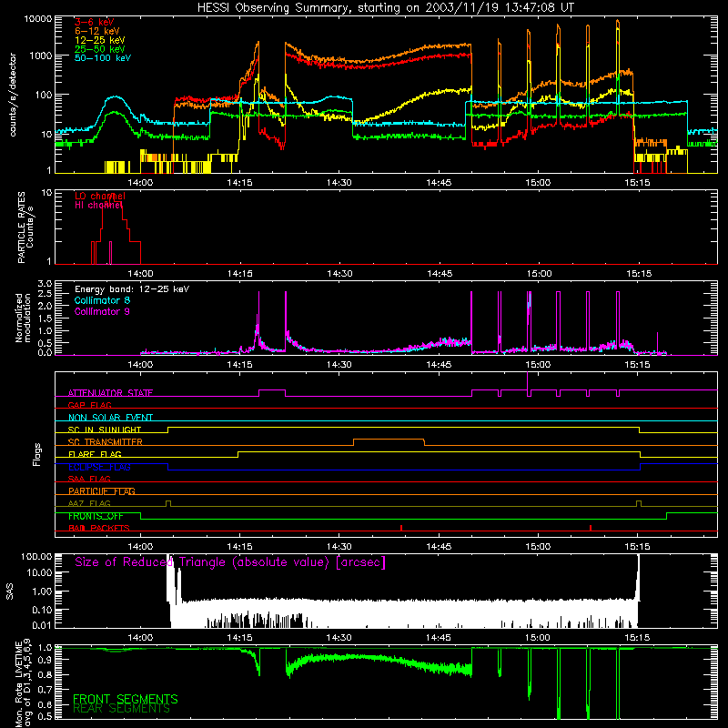Click the PARTICLE RATES axis label
Screen dimensions: 728x728
tap(25, 227)
